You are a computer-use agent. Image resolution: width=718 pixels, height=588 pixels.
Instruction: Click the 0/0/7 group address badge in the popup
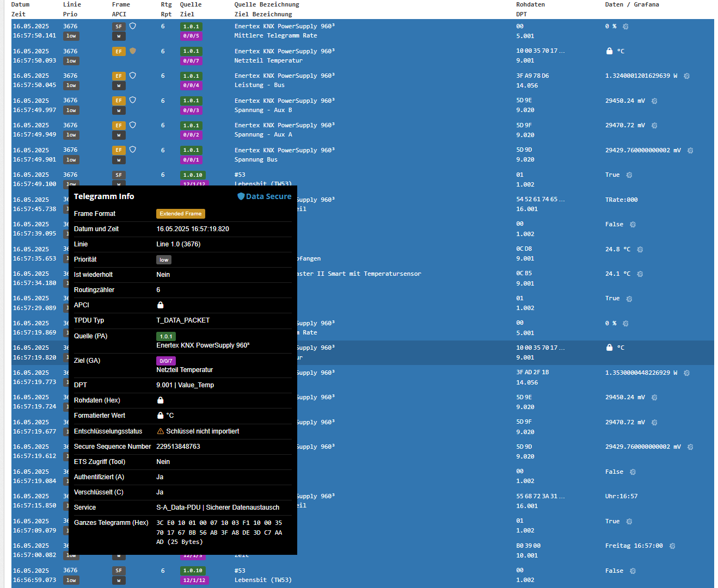166,361
